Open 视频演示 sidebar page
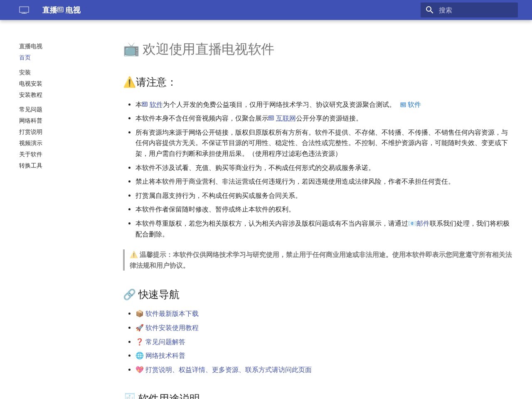This screenshot has width=532, height=399. [31, 143]
